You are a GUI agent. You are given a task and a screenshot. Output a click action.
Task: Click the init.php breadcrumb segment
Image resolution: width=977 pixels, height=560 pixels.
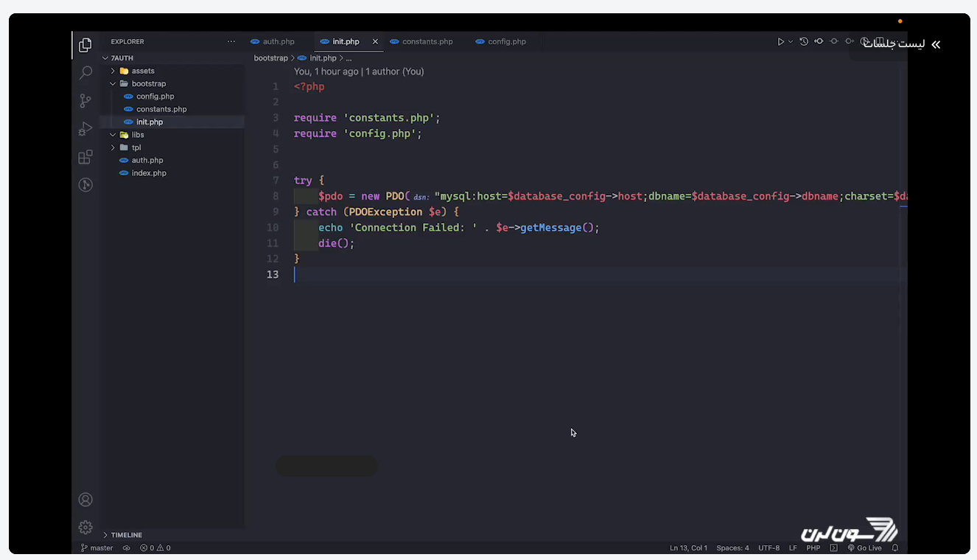pos(323,58)
